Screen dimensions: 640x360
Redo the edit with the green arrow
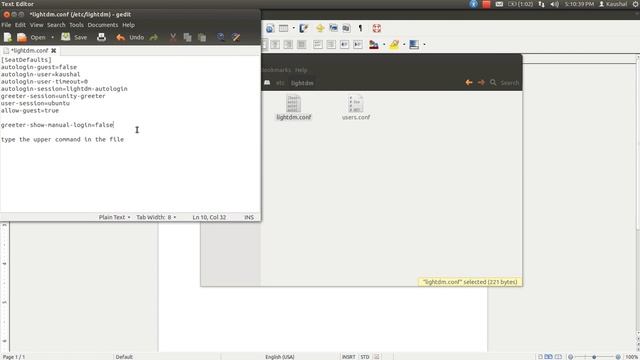(153, 38)
